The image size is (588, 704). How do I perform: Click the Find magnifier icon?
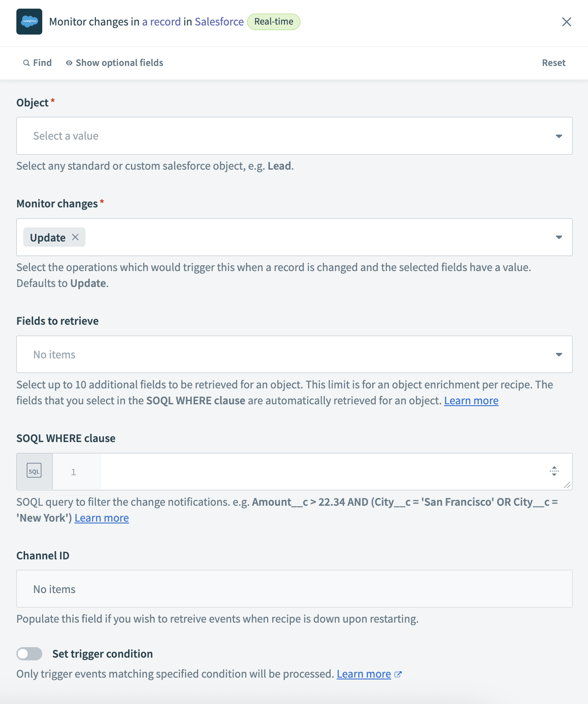point(26,63)
